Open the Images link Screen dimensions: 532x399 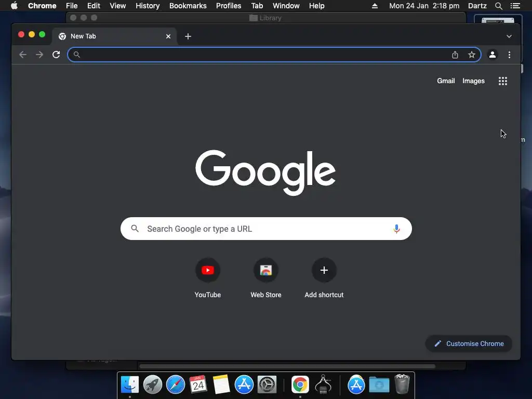tap(473, 81)
